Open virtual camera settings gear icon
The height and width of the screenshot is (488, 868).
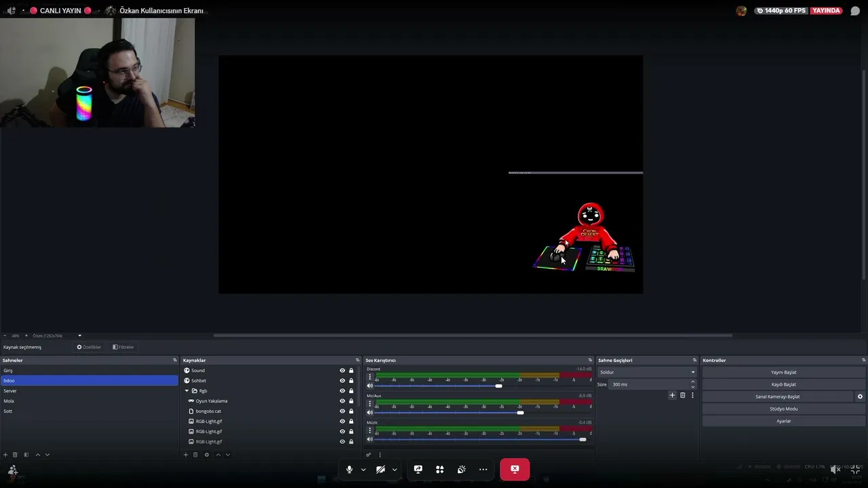pyautogui.click(x=860, y=396)
